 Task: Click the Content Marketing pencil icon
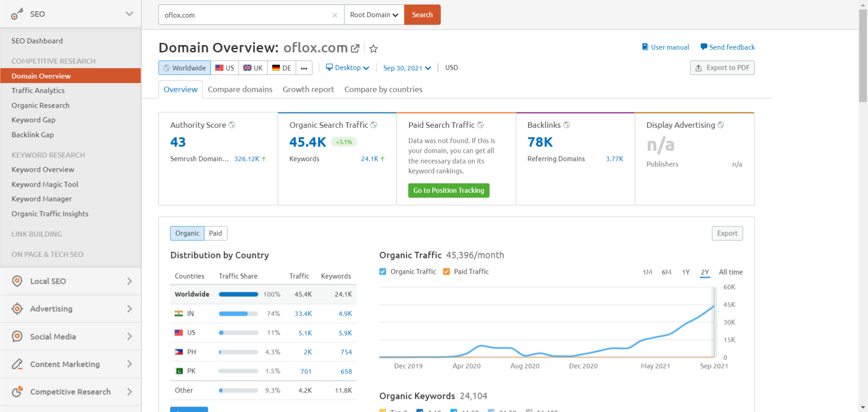pos(17,364)
